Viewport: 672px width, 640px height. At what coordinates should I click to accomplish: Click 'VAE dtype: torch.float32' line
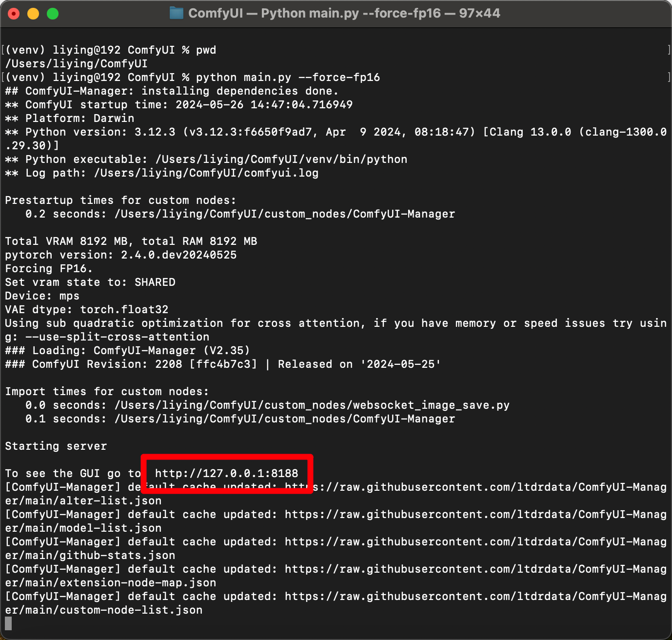[86, 310]
